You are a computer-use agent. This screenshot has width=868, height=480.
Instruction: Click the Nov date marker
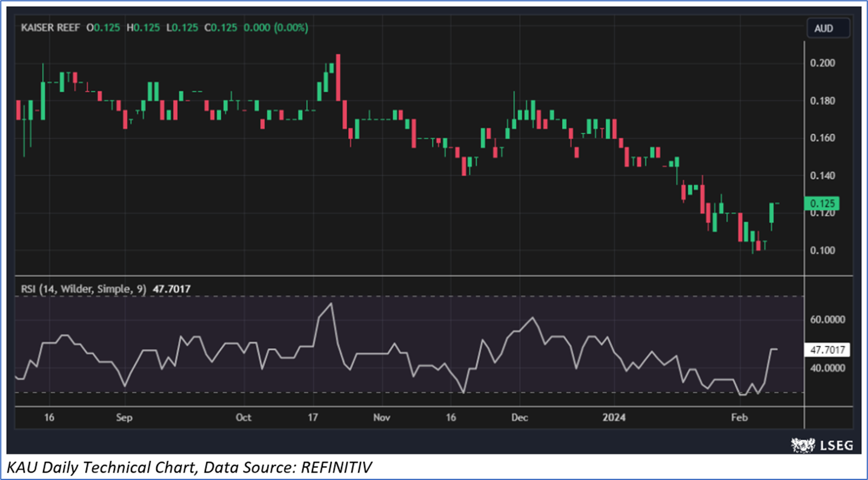pyautogui.click(x=382, y=418)
